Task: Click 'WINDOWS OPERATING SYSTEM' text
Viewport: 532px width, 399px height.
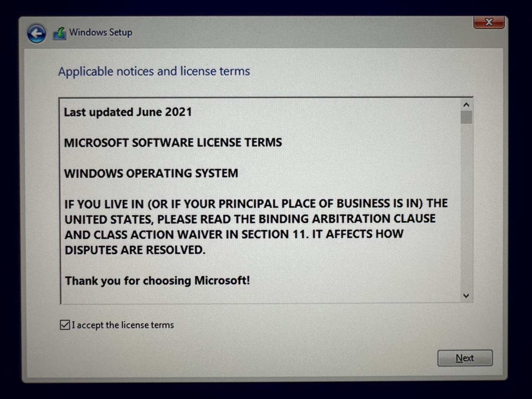Action: point(151,173)
